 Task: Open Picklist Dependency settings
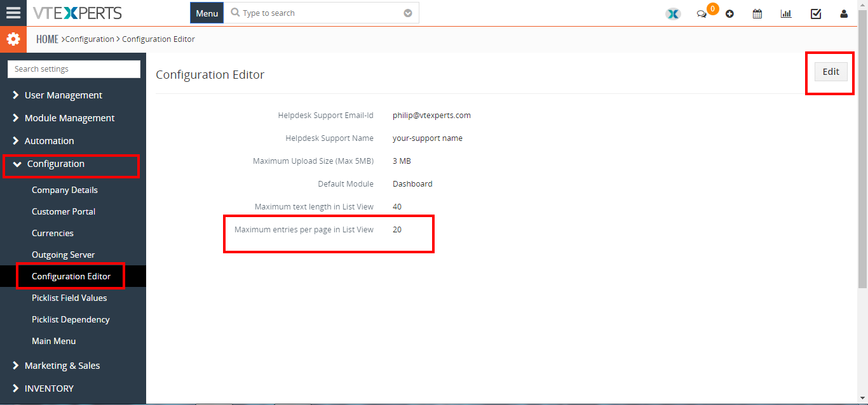click(x=71, y=319)
